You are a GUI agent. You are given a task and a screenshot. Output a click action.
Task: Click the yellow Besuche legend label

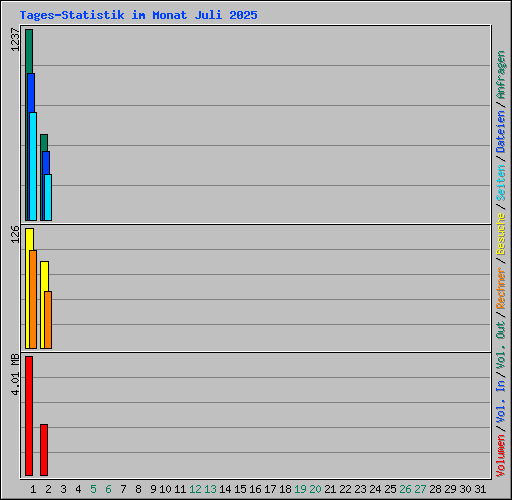tap(501, 234)
